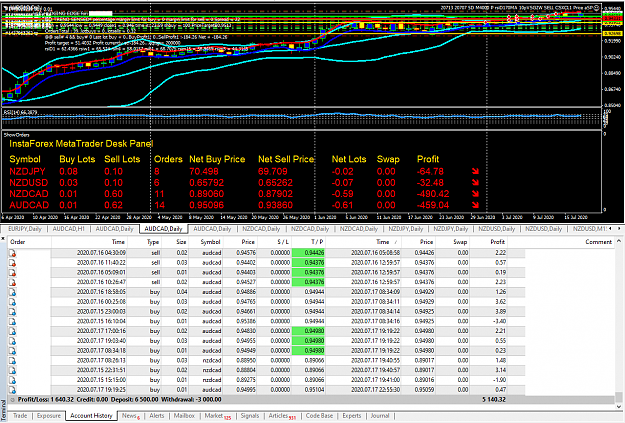625x423 pixels.
Task: Open the Journal tab
Action: (380, 415)
